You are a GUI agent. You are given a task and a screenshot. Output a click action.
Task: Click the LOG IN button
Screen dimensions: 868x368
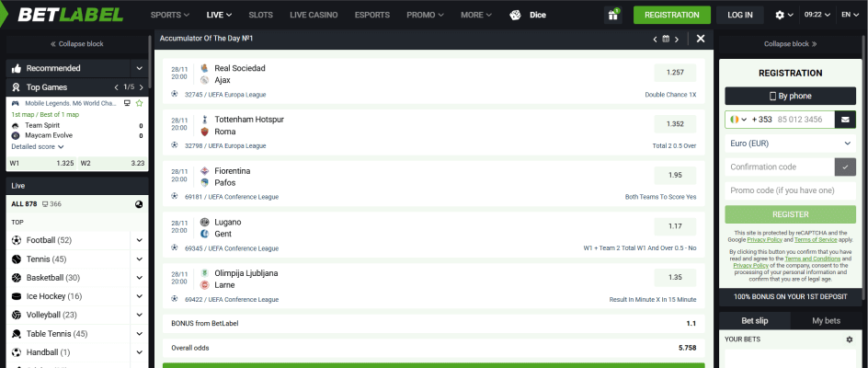(740, 15)
